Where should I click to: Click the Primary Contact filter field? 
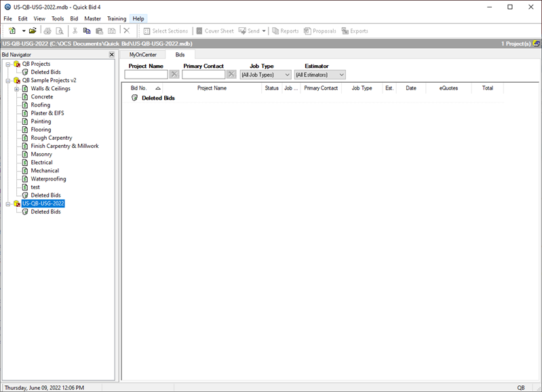pos(204,75)
